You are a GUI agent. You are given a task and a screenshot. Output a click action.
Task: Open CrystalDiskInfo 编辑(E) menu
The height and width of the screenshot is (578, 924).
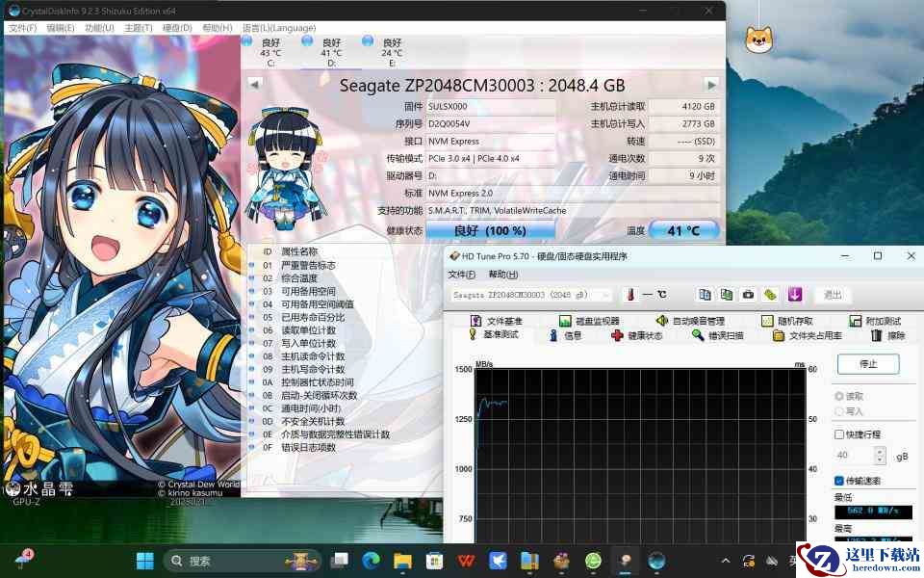(60, 28)
